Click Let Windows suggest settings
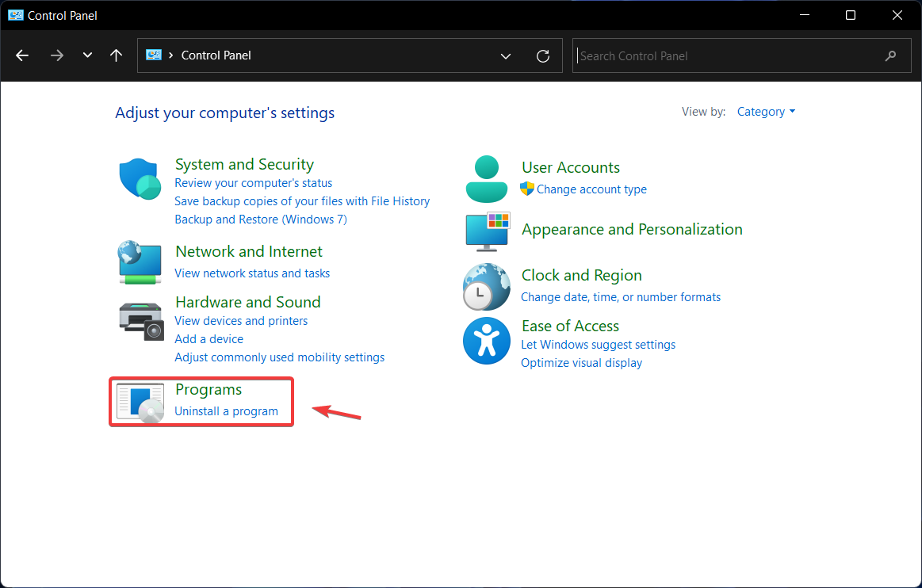The width and height of the screenshot is (922, 588). pyautogui.click(x=598, y=345)
